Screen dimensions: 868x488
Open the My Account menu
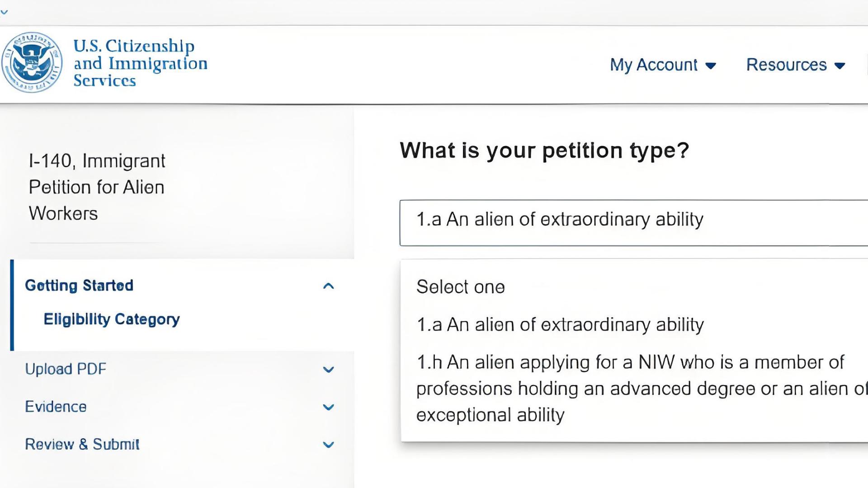(653, 65)
